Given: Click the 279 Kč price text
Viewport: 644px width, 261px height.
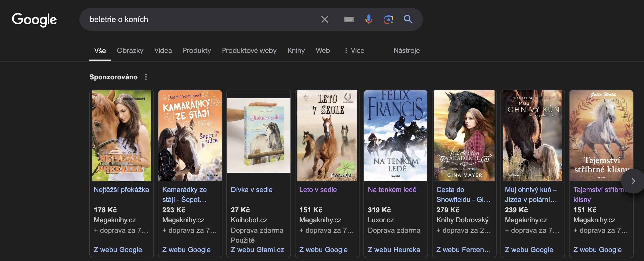Looking at the screenshot, I should (448, 210).
